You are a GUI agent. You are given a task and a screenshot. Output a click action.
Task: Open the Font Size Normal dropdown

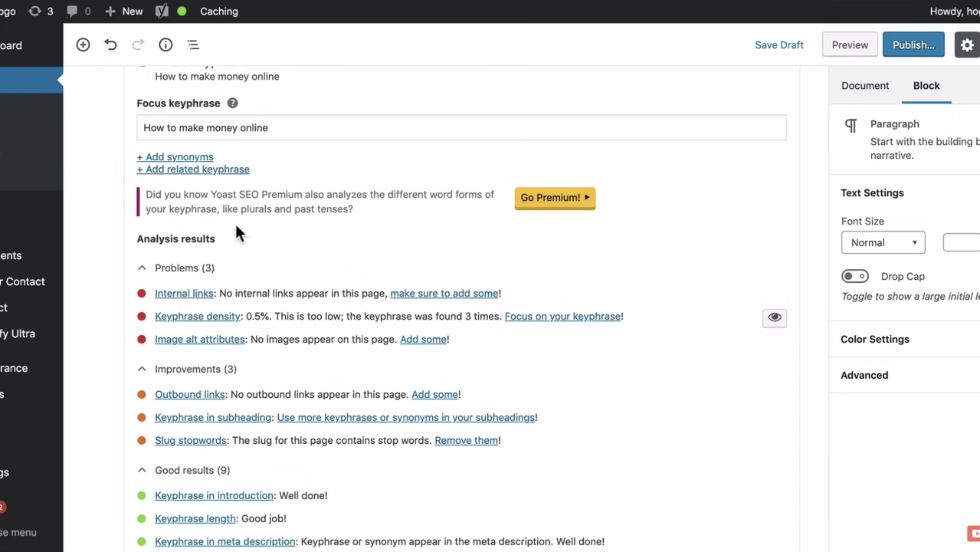[x=883, y=243]
